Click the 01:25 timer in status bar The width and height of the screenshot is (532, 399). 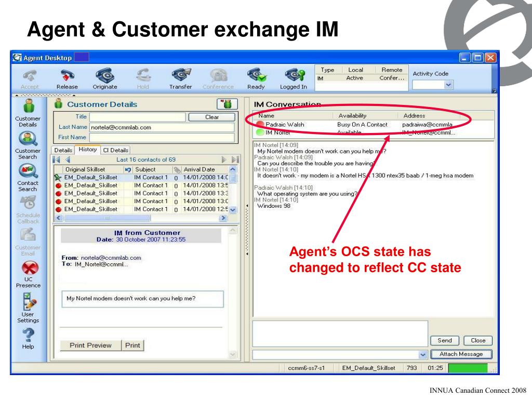coord(435,368)
